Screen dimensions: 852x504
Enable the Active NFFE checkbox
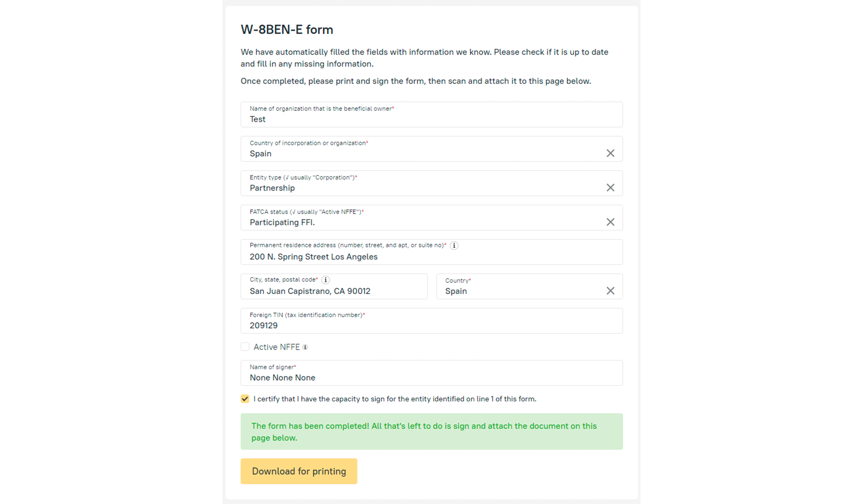245,347
